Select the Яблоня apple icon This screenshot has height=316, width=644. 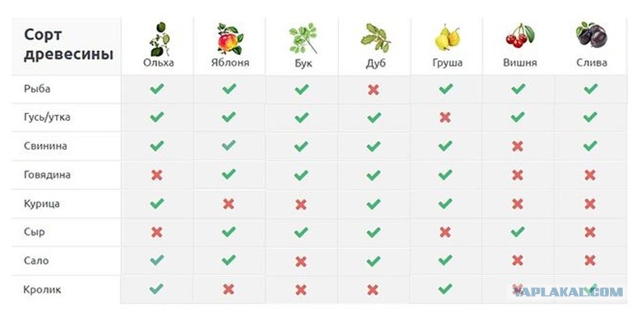point(231,39)
